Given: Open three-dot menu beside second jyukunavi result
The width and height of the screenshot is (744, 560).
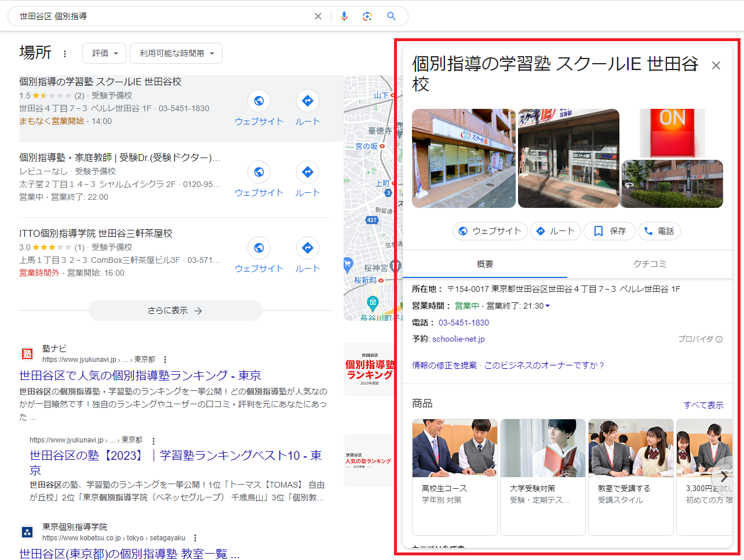Looking at the screenshot, I should click(x=153, y=441).
